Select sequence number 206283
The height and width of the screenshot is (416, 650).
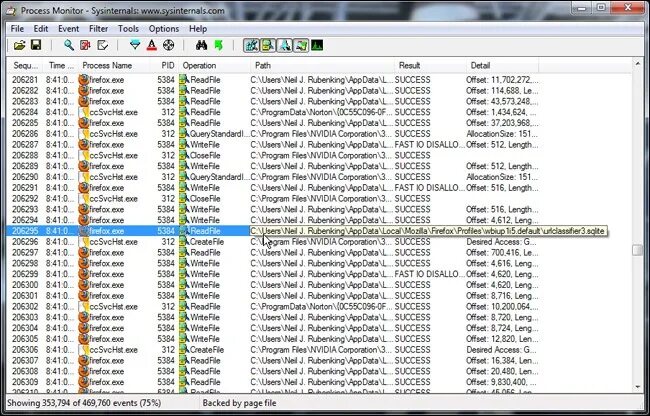pyautogui.click(x=25, y=101)
